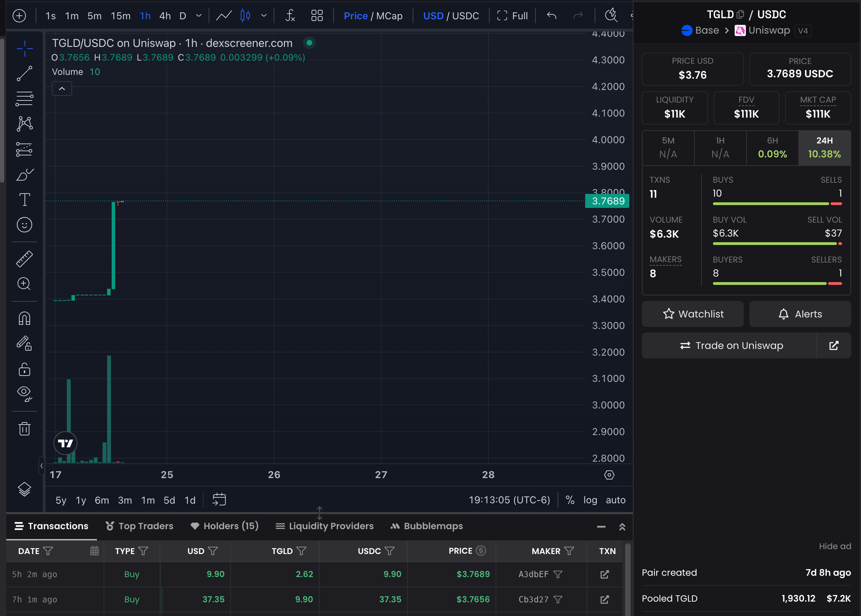The image size is (861, 616).
Task: Click the trash remove drawings icon
Action: point(24,429)
